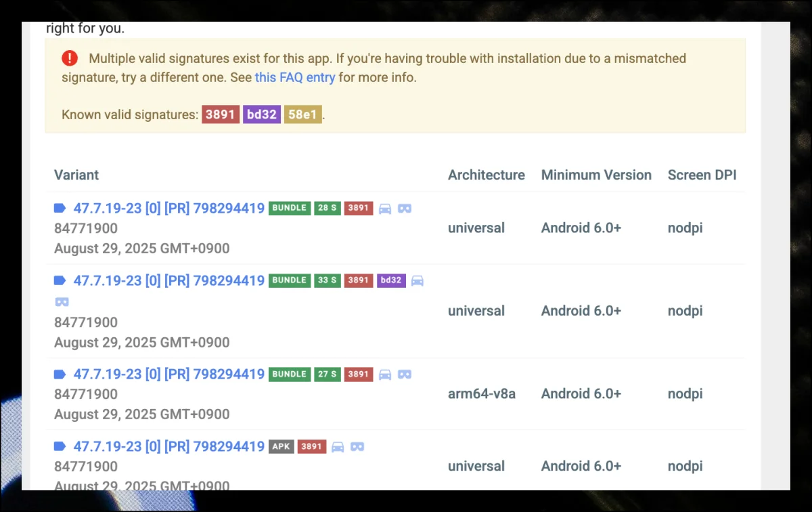The width and height of the screenshot is (812, 512).
Task: Click the purple bd32 badge under Known valid signatures
Action: pos(262,114)
